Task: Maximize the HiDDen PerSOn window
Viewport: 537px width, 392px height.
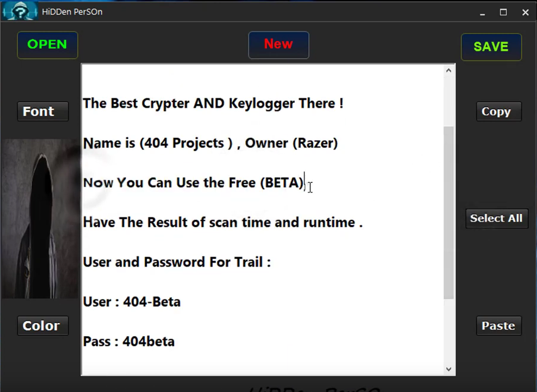Action: (503, 12)
